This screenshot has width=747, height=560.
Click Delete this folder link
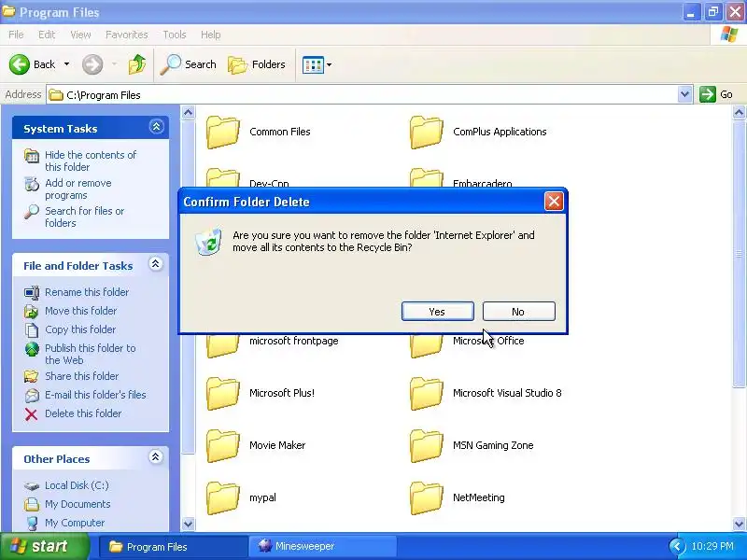(x=83, y=413)
